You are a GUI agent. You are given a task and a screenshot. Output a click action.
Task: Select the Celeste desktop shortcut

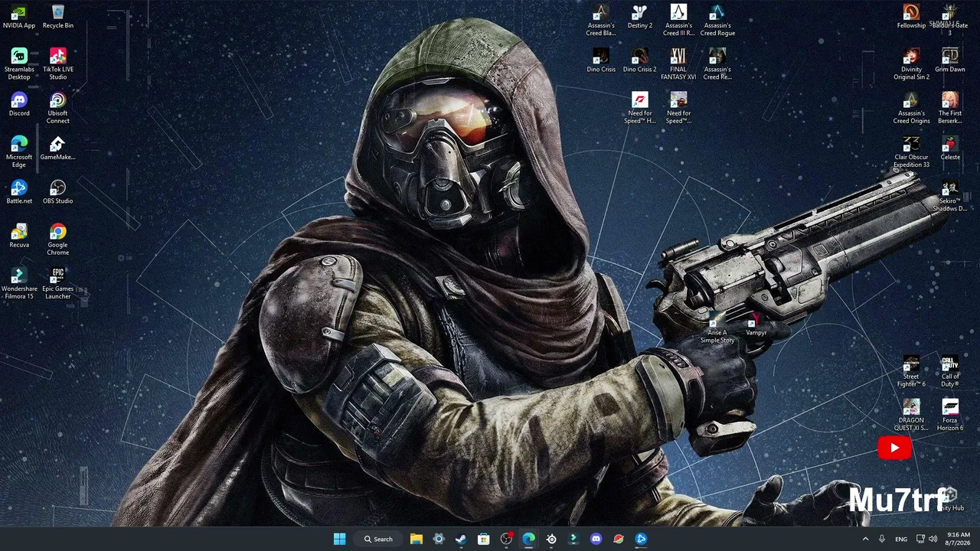coord(950,148)
